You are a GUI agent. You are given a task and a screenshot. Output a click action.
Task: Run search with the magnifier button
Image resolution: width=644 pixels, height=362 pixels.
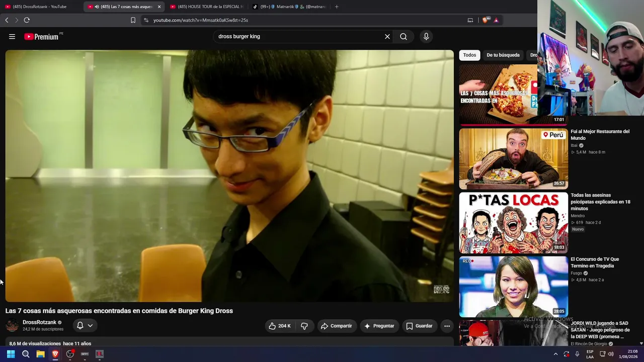404,36
